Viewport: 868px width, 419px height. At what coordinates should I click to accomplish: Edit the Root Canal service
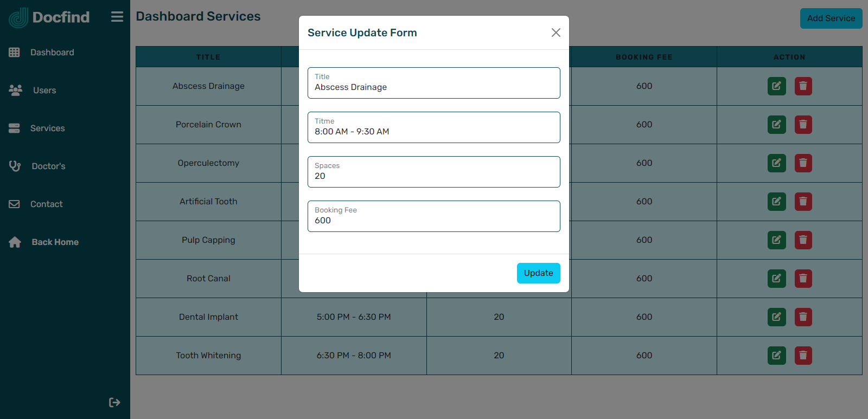click(777, 279)
